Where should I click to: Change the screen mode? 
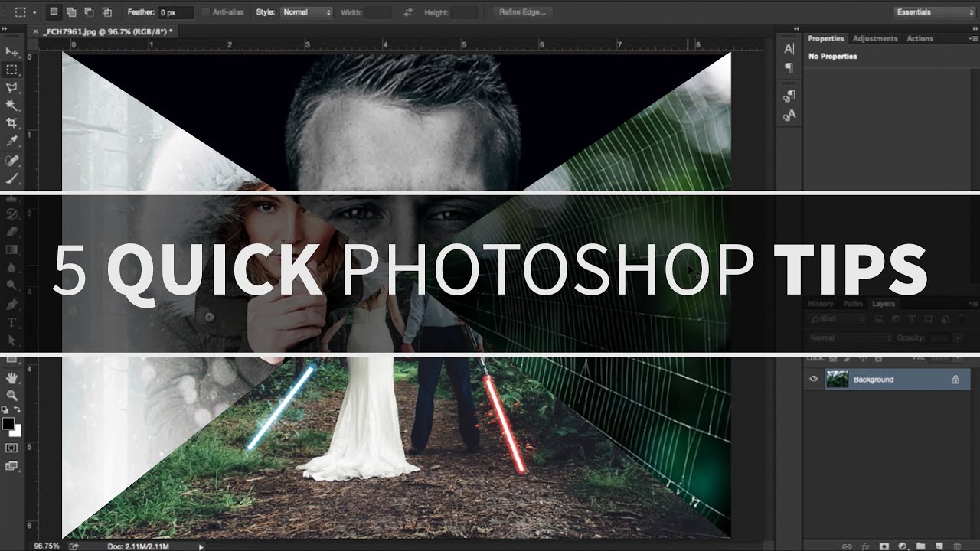coord(11,465)
